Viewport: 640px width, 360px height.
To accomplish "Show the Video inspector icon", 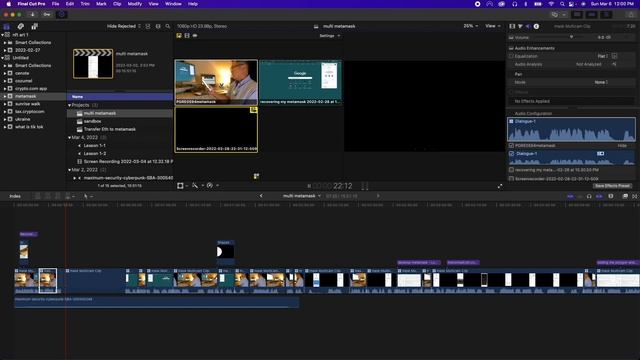I will (512, 26).
